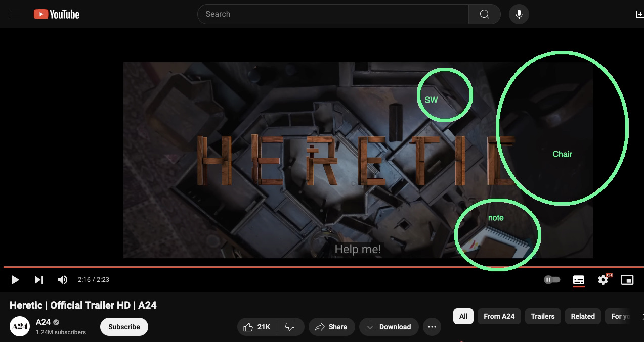
Task: Dislike the Heretic trailer
Action: pos(290,327)
